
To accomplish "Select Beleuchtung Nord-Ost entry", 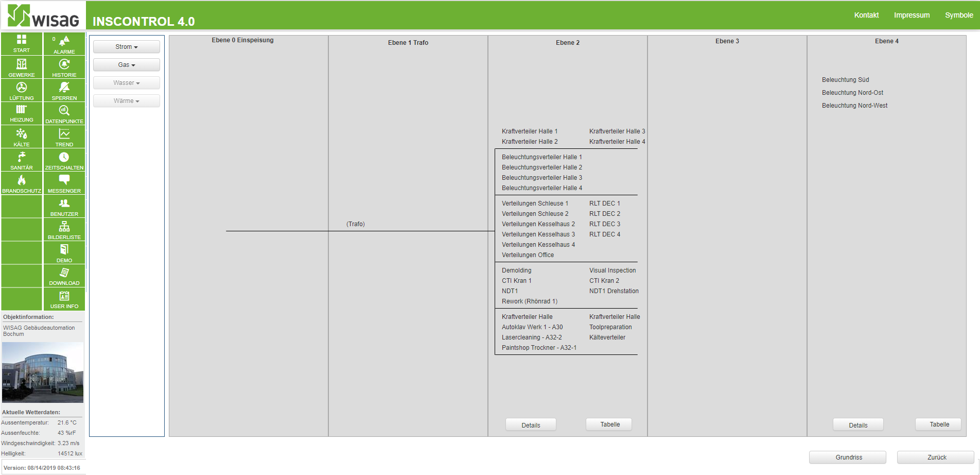I will tap(852, 93).
